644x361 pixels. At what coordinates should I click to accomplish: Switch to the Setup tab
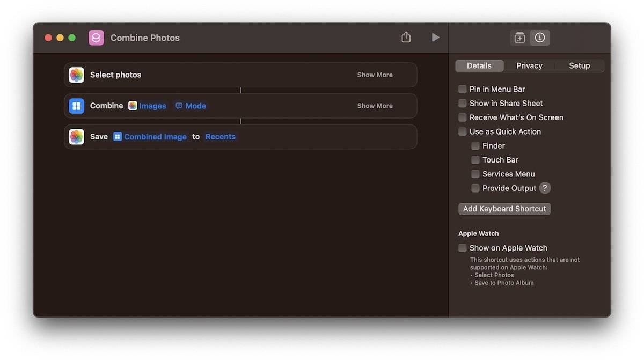pos(579,65)
